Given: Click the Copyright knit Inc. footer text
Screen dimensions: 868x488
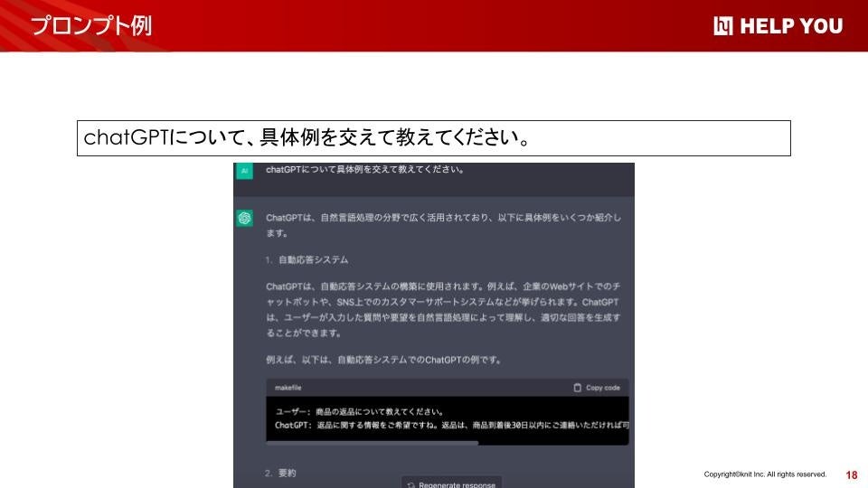Looking at the screenshot, I should pos(765,474).
